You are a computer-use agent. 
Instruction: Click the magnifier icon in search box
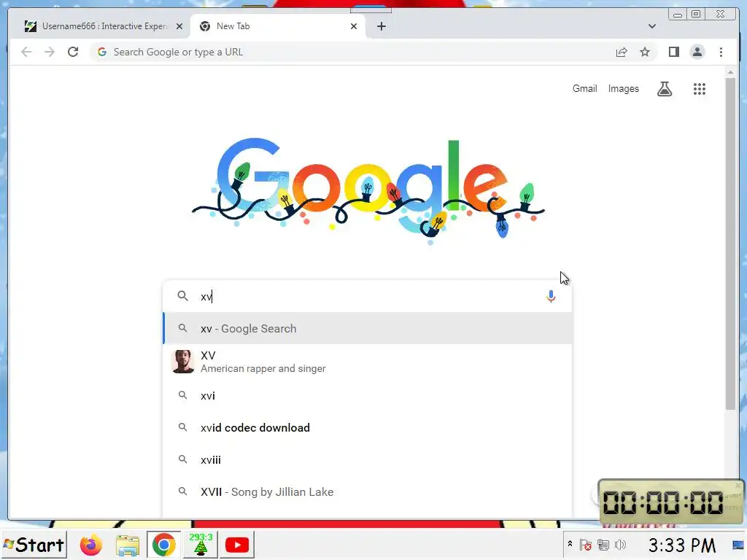coord(182,296)
